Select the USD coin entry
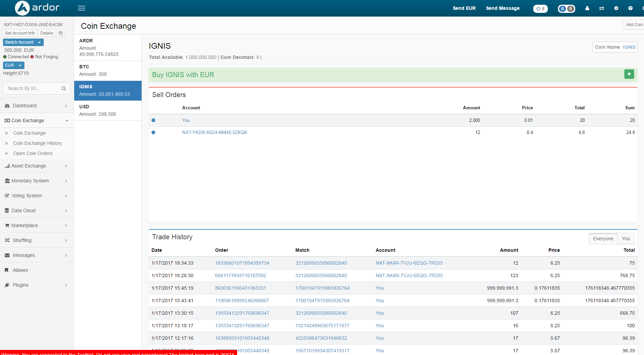644x355 pixels. point(108,111)
